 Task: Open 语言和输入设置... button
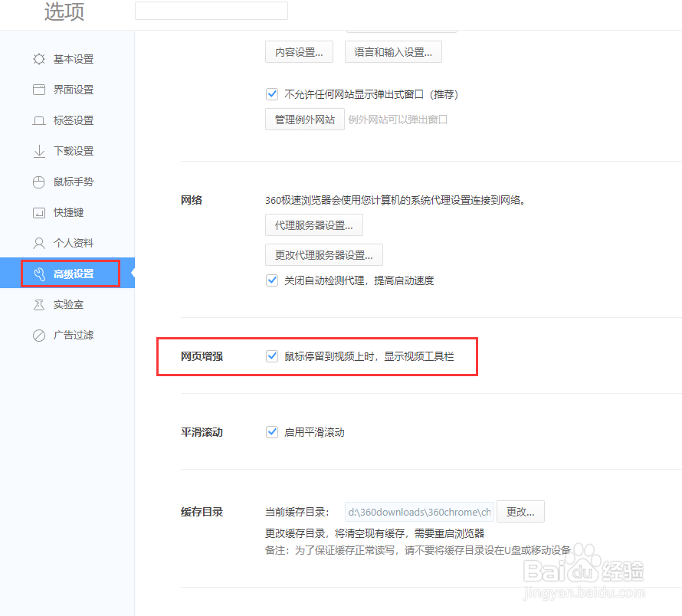point(393,52)
